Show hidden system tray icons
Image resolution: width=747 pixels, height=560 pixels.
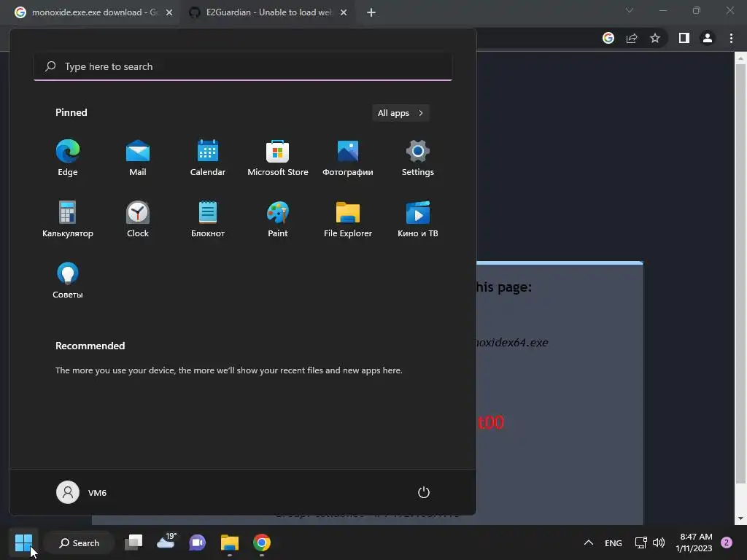[x=589, y=542]
